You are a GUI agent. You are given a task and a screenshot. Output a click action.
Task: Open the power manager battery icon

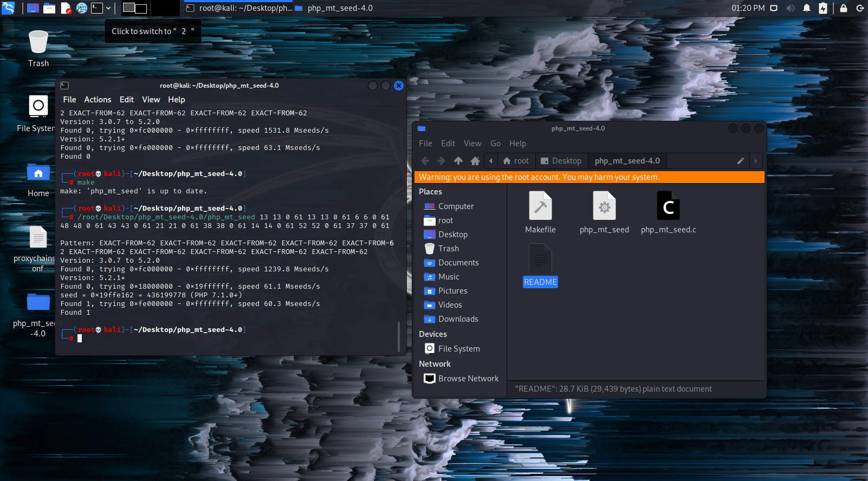(823, 8)
